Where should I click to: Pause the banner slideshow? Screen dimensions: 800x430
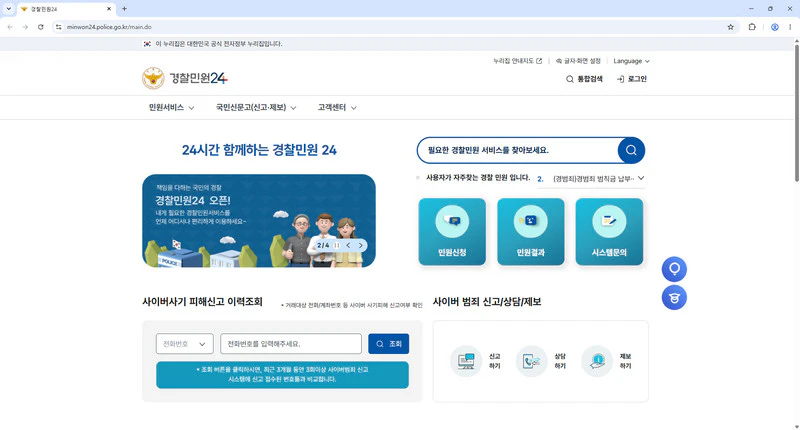pos(337,245)
